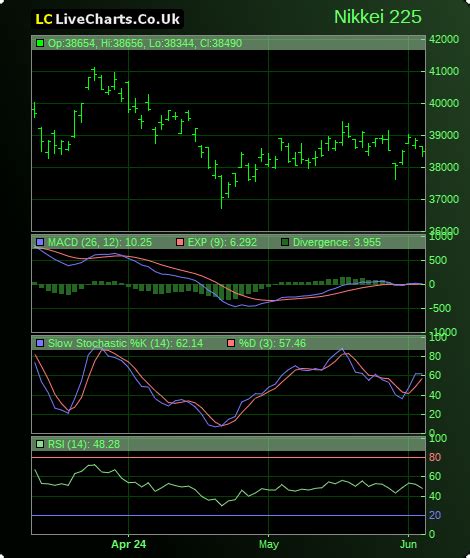Click the 41000 price axis label
470x558 pixels.
pyautogui.click(x=444, y=71)
